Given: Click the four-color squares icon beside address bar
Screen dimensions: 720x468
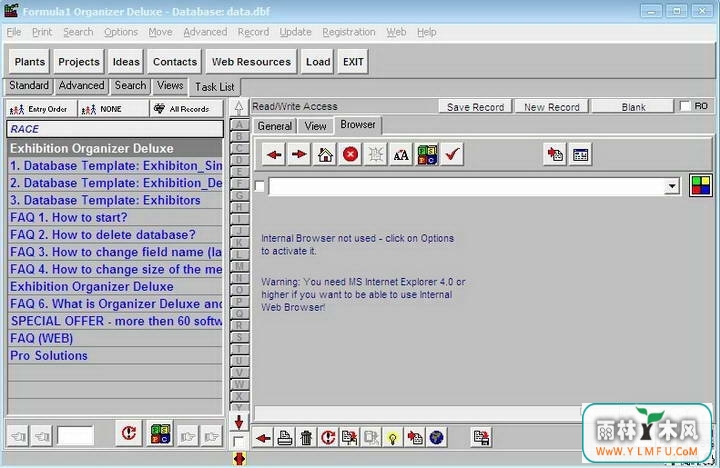Looking at the screenshot, I should [x=701, y=186].
